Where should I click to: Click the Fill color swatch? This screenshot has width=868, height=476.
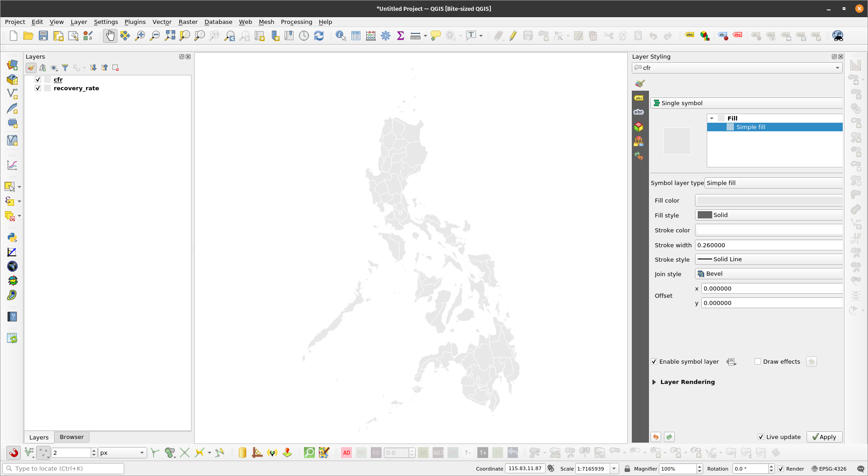pyautogui.click(x=769, y=200)
